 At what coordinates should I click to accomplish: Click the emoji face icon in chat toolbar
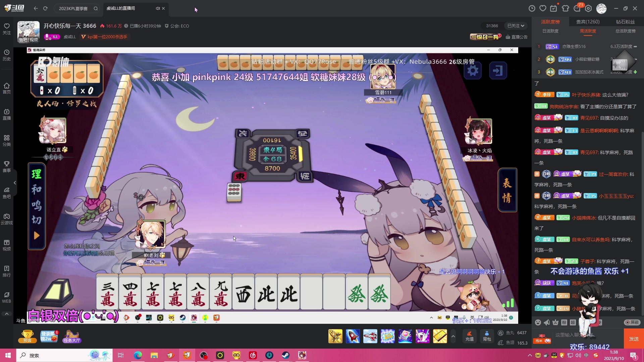coord(538,322)
